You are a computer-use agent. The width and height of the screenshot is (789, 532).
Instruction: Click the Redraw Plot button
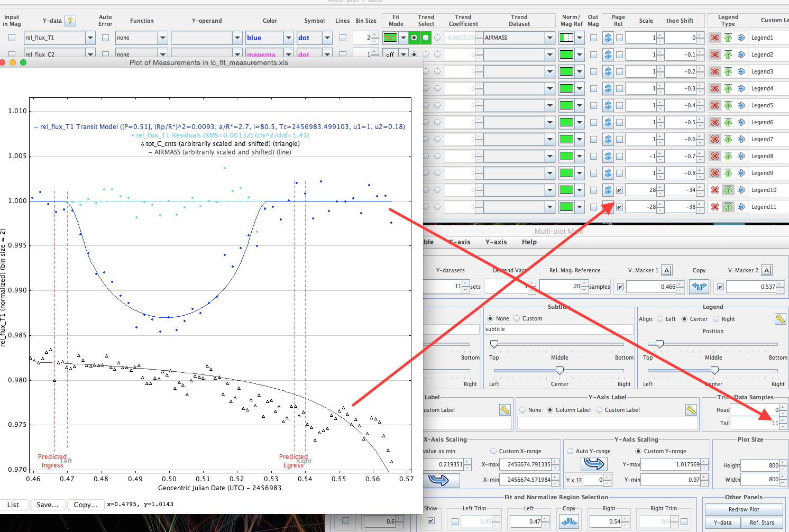[x=744, y=509]
